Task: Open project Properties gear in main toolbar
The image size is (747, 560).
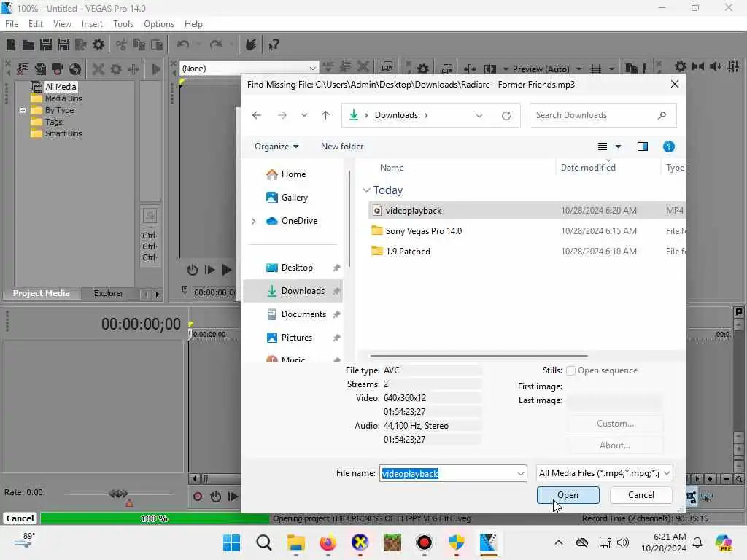Action: (x=98, y=44)
